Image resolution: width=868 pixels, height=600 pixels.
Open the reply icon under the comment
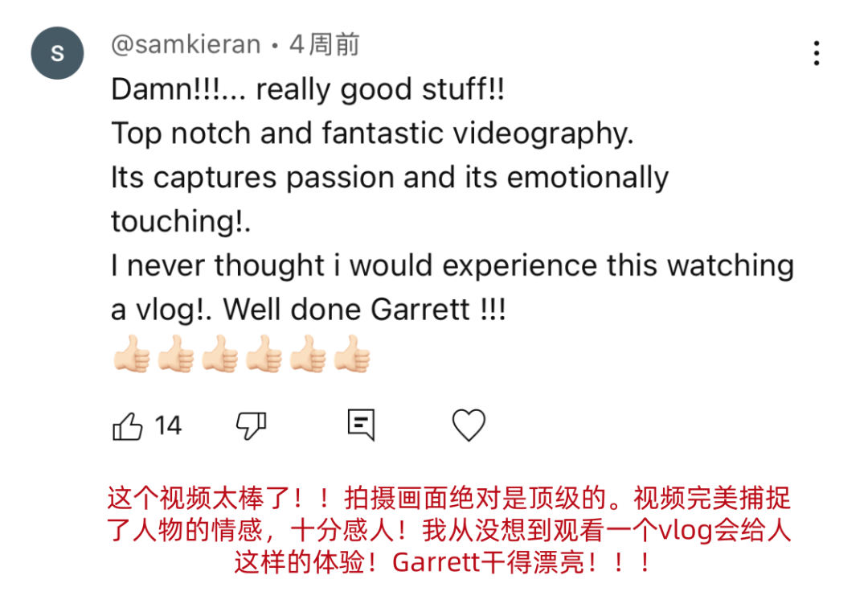361,425
